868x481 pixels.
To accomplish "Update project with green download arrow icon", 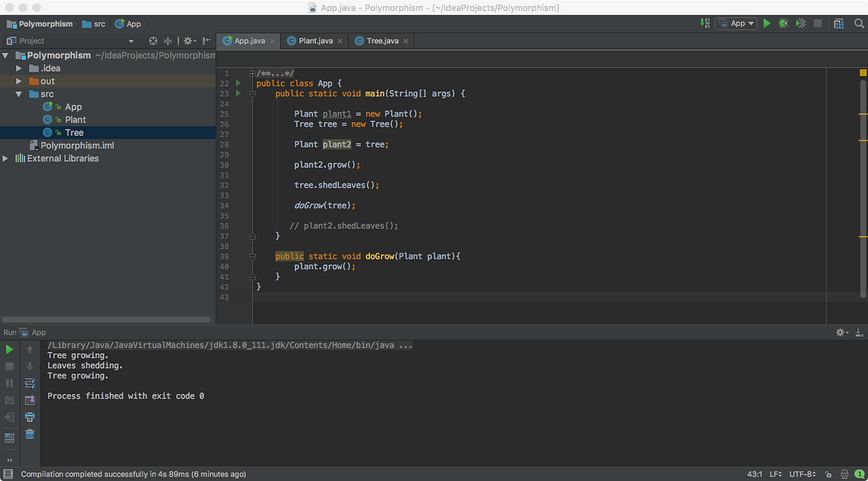I will 705,23.
